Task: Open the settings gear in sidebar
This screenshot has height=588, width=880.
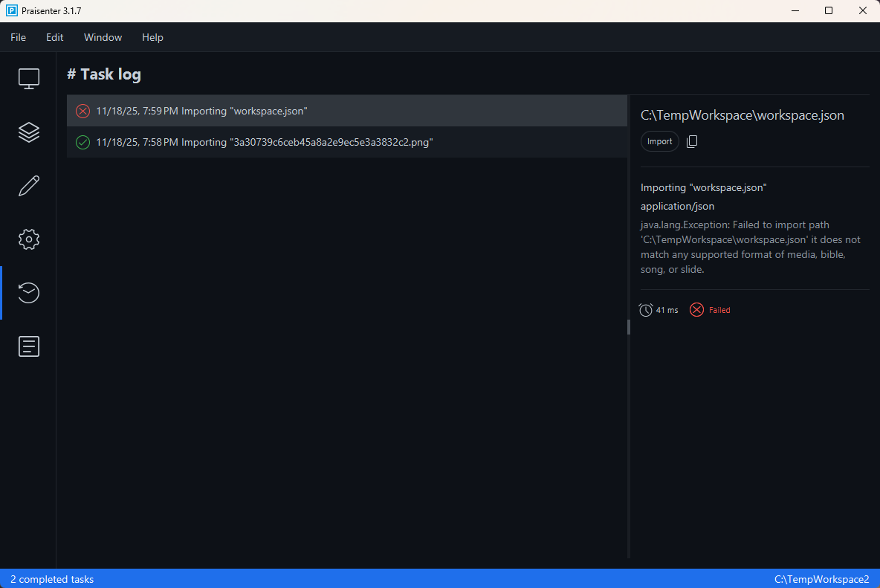Action: [29, 239]
